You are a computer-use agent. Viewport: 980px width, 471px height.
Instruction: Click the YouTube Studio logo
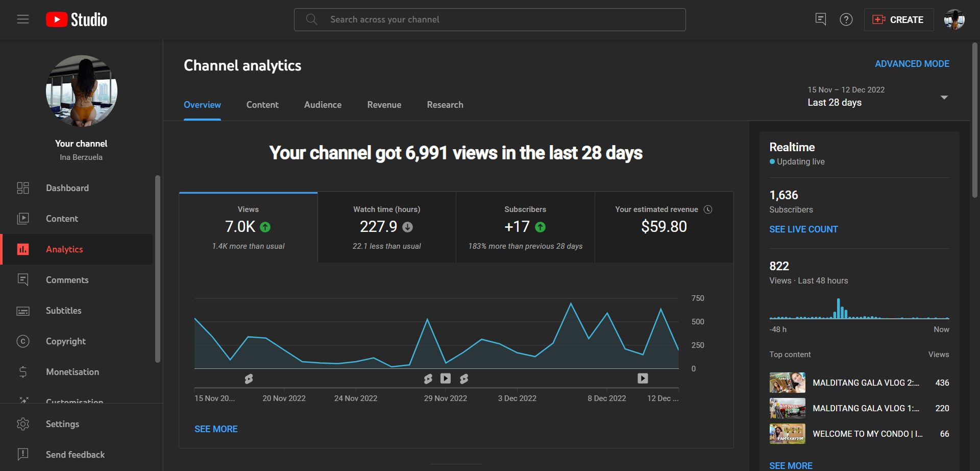pyautogui.click(x=77, y=19)
